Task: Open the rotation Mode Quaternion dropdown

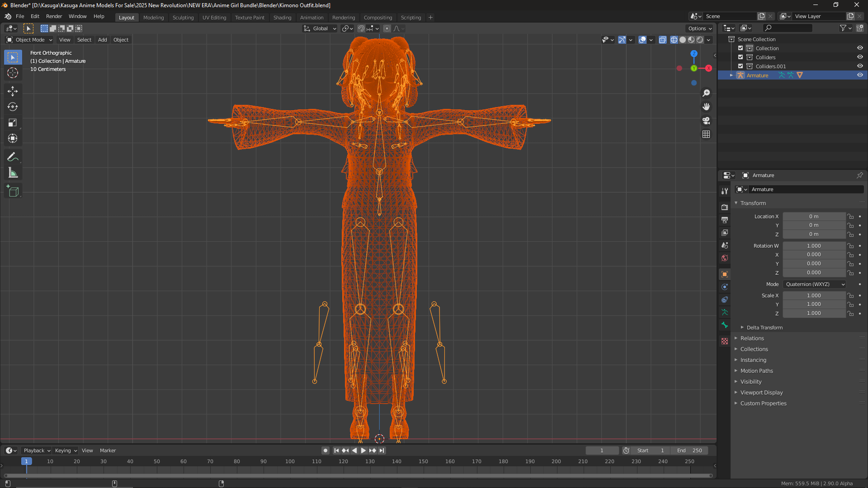Action: tap(814, 284)
